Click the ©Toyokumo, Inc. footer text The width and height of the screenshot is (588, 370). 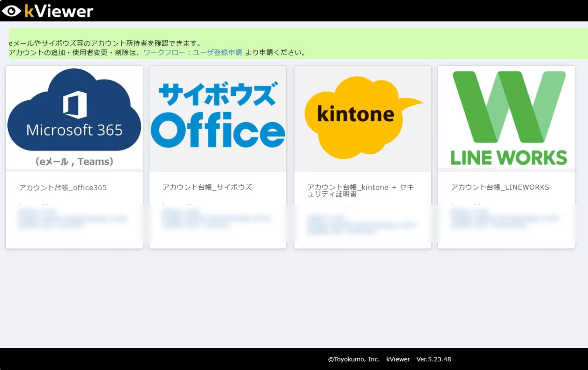point(354,359)
